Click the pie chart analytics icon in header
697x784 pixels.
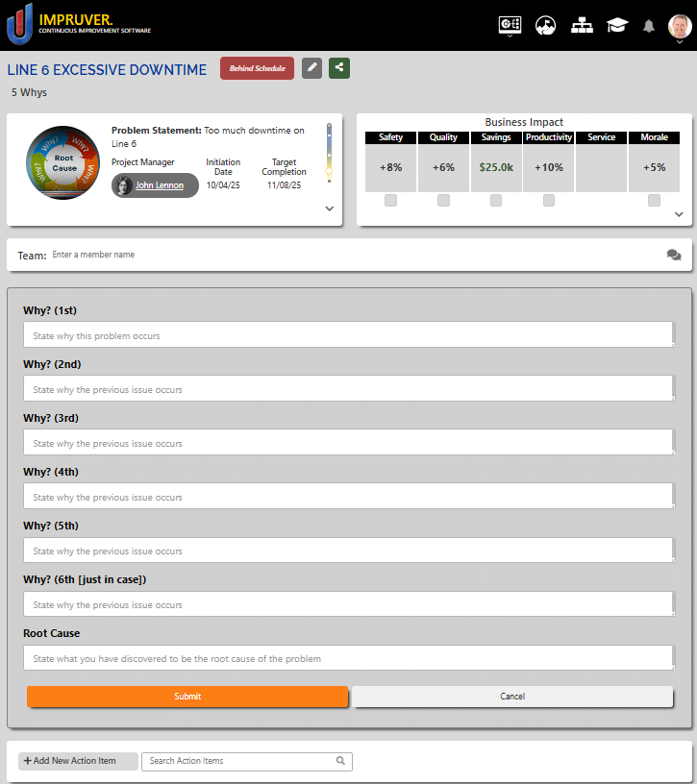[x=545, y=26]
